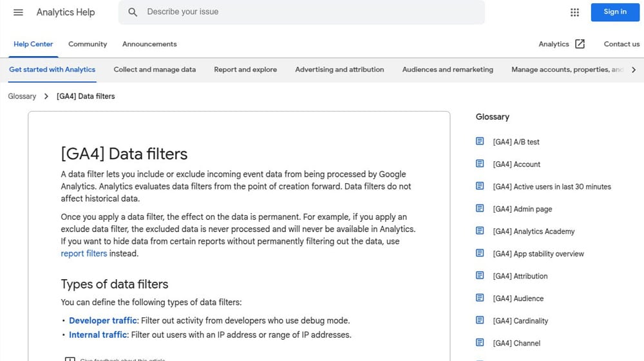Open the Developer traffic link
This screenshot has height=361, width=644.
click(x=102, y=320)
